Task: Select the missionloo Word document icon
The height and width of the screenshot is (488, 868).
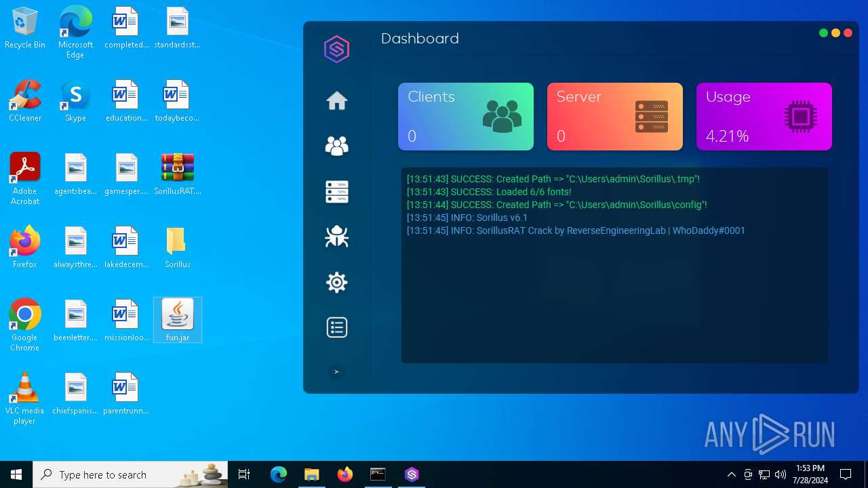Action: coord(126,320)
